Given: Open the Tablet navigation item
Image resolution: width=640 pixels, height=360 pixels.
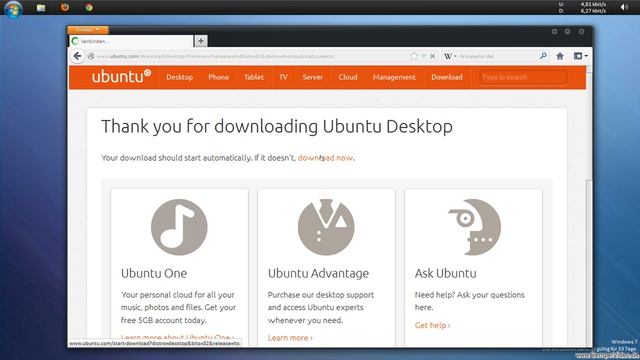Looking at the screenshot, I should [x=254, y=77].
